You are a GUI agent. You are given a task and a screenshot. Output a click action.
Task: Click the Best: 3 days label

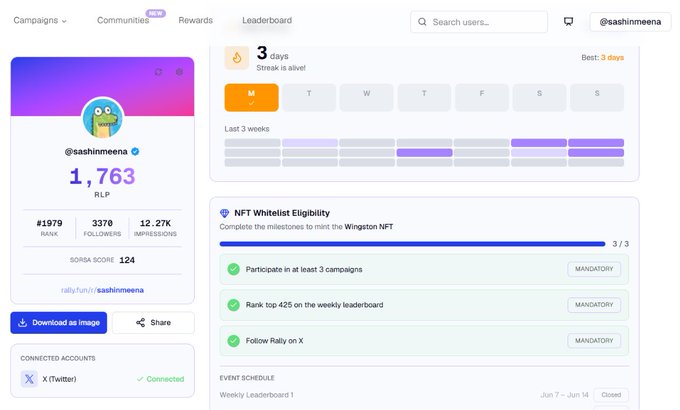tap(602, 57)
